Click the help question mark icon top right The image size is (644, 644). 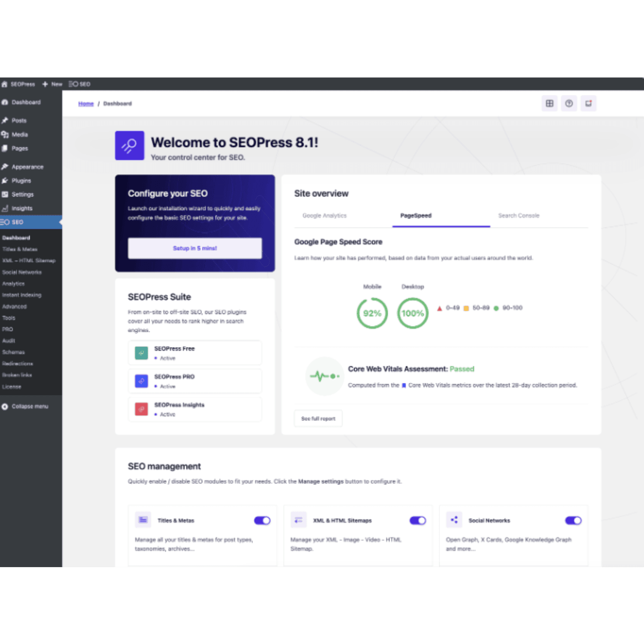click(x=569, y=103)
